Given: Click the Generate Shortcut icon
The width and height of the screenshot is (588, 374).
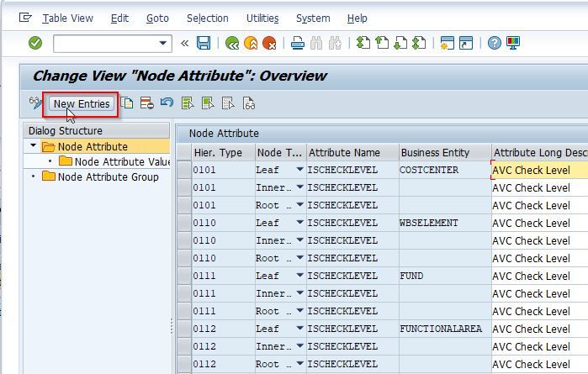Looking at the screenshot, I should point(466,43).
